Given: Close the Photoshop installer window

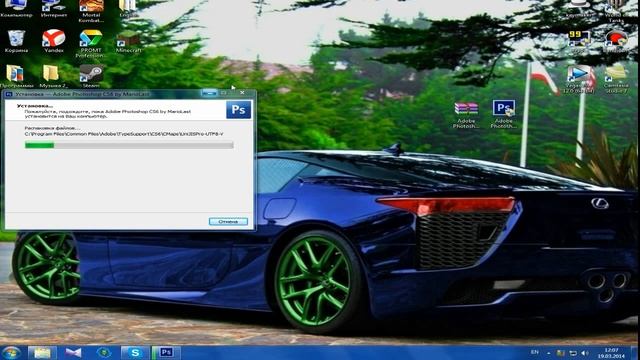Looking at the screenshot, I should [242, 93].
